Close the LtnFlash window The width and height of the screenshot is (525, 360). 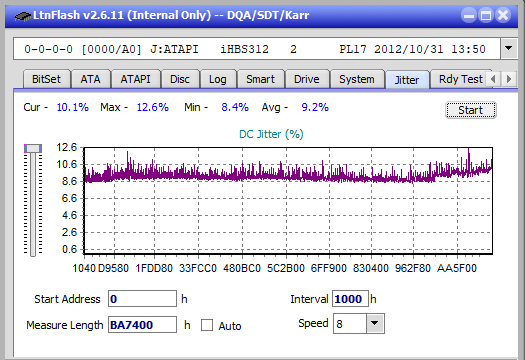pyautogui.click(x=503, y=16)
